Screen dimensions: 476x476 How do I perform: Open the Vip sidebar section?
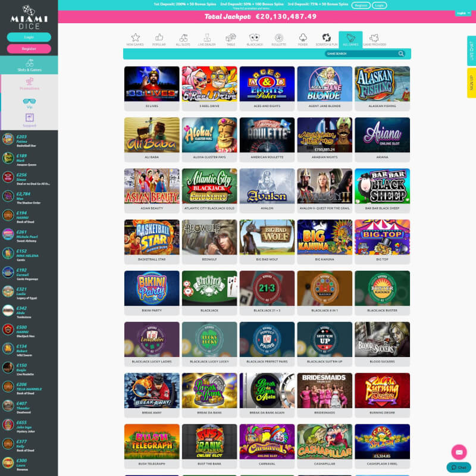(29, 103)
